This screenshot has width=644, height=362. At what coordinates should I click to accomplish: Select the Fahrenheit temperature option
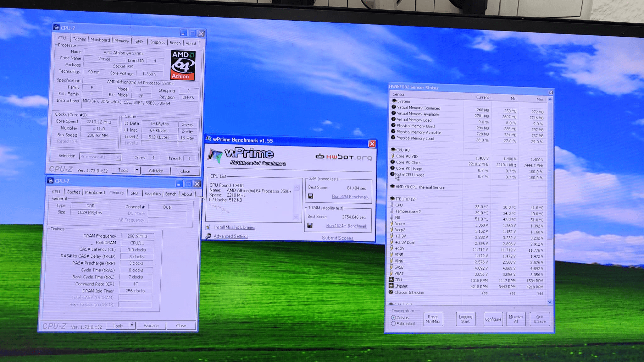click(393, 324)
